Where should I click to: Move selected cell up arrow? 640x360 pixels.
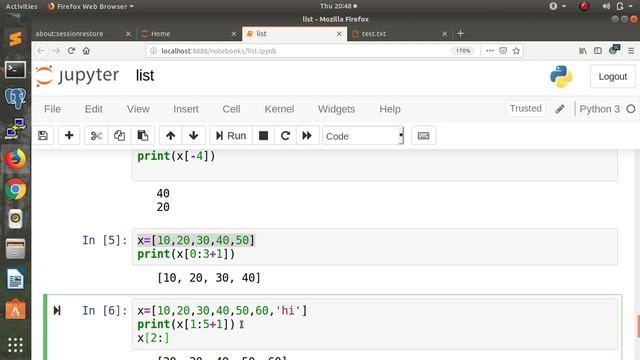point(171,136)
